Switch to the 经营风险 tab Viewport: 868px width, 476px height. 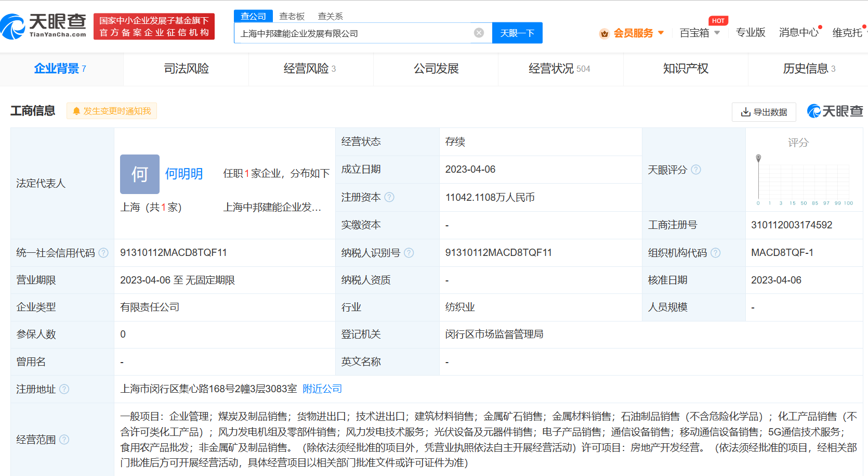click(311, 69)
